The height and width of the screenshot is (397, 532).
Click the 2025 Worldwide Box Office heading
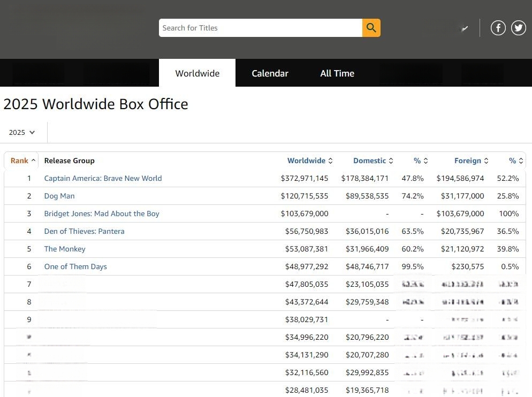[96, 104]
